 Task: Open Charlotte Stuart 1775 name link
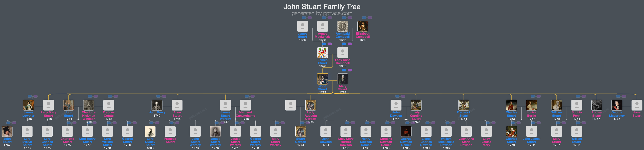(x=67, y=140)
